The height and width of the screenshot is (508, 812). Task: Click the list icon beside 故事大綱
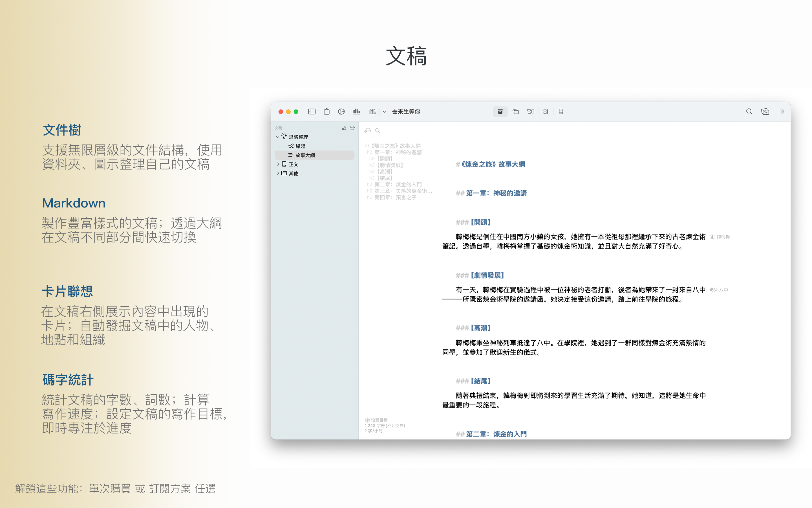point(291,155)
